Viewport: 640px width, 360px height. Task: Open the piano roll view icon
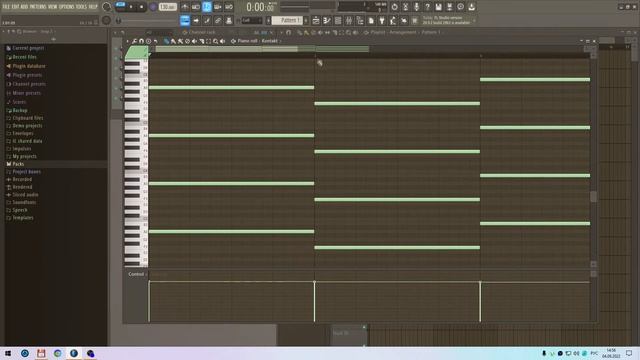[327, 20]
